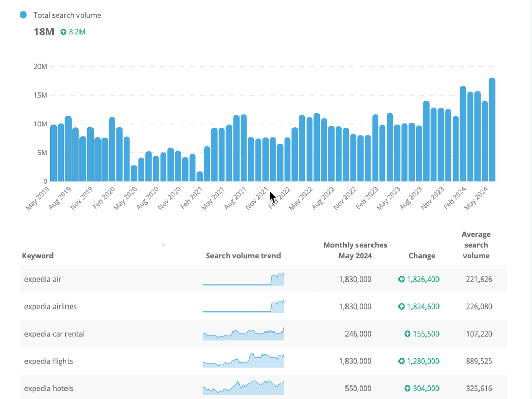Open the expedia hotels trend sparkline

tap(243, 388)
